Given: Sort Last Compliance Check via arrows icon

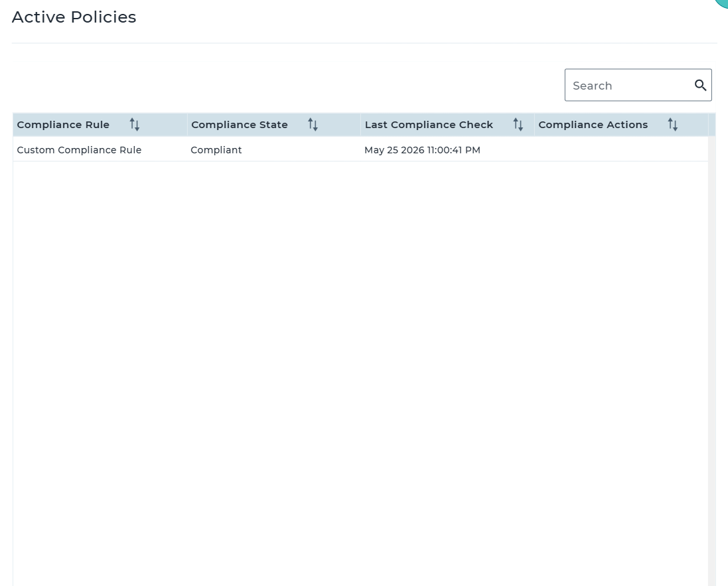Looking at the screenshot, I should click(518, 125).
